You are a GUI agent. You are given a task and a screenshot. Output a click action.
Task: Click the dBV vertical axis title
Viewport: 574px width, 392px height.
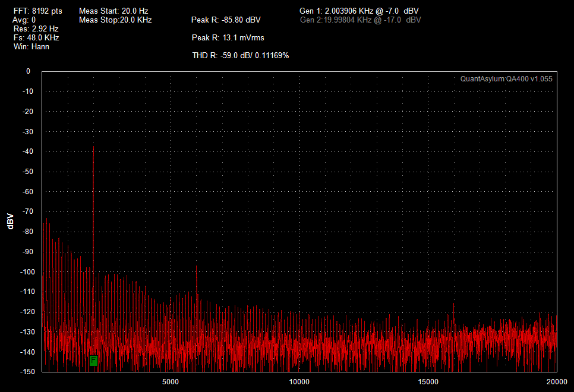click(x=10, y=222)
